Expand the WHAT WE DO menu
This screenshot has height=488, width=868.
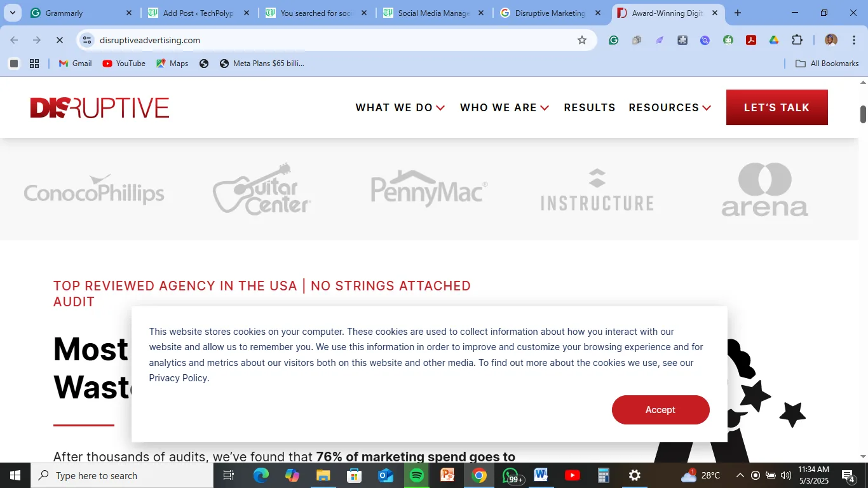click(400, 107)
